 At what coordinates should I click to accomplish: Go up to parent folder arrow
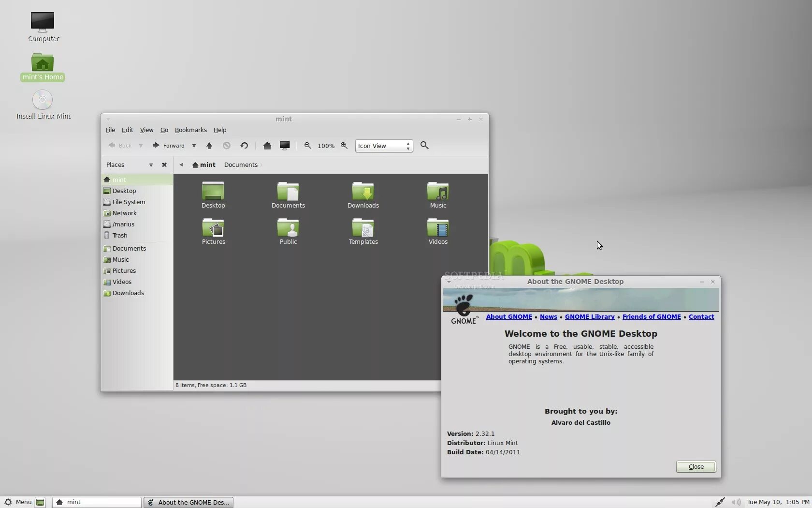(209, 146)
